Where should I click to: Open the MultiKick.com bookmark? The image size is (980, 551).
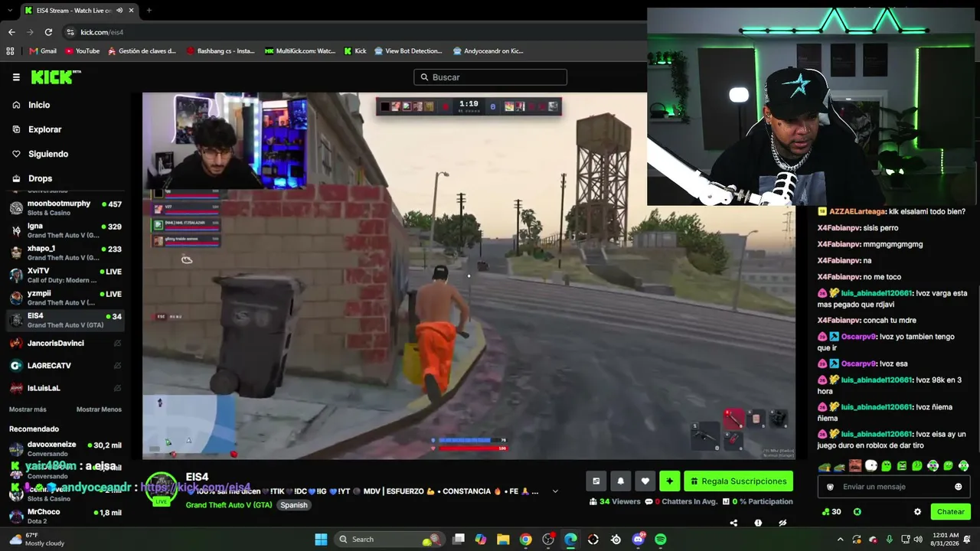pos(300,51)
